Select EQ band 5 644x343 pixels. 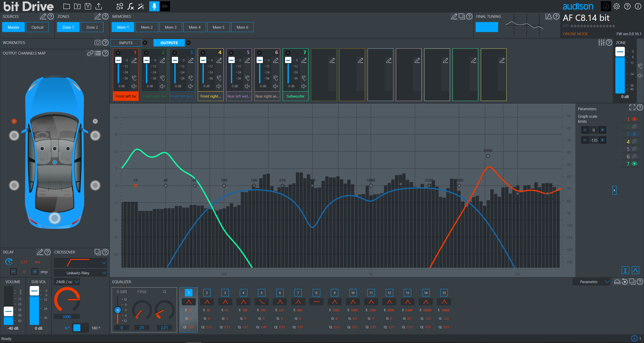[x=262, y=293]
